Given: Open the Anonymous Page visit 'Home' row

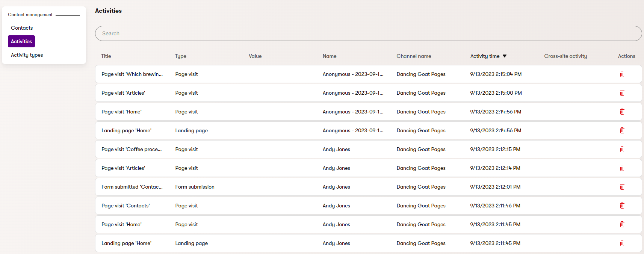Looking at the screenshot, I should tap(121, 112).
